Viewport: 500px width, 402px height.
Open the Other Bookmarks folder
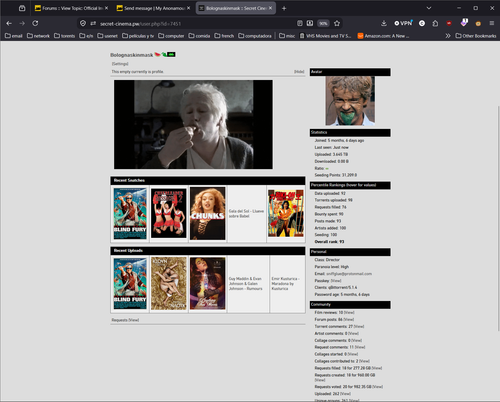[476, 36]
